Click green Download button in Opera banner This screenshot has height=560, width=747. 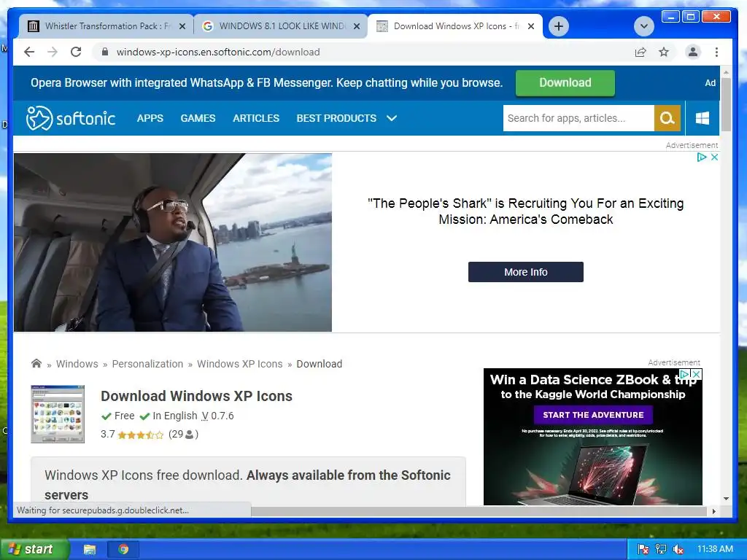click(565, 83)
